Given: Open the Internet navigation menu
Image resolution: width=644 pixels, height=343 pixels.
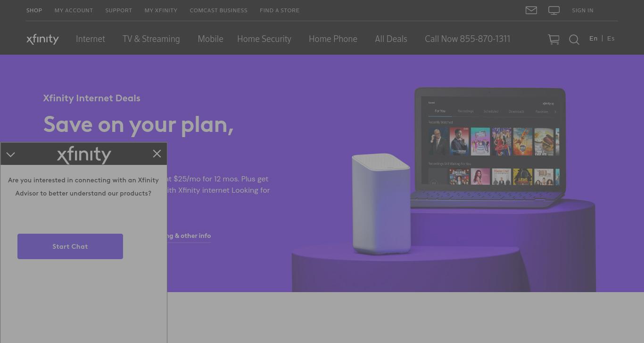Looking at the screenshot, I should pyautogui.click(x=91, y=39).
